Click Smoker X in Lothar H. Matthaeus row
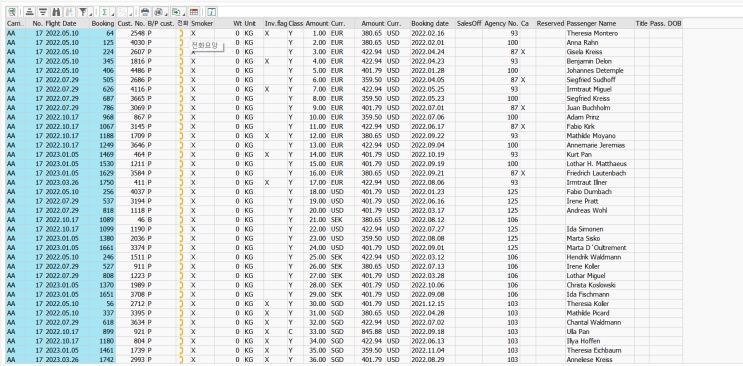 pos(202,164)
